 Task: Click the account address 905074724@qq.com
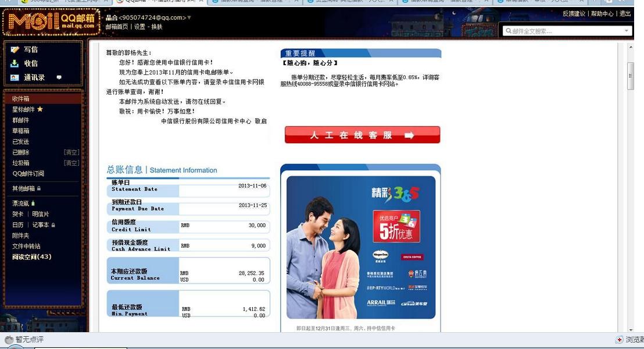(152, 17)
